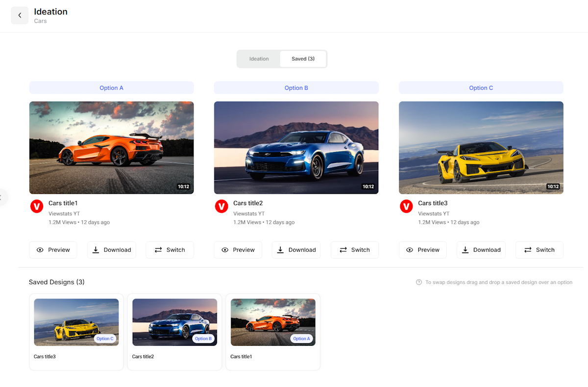Open the Saved (3) tab
The width and height of the screenshot is (588, 387).
click(303, 59)
